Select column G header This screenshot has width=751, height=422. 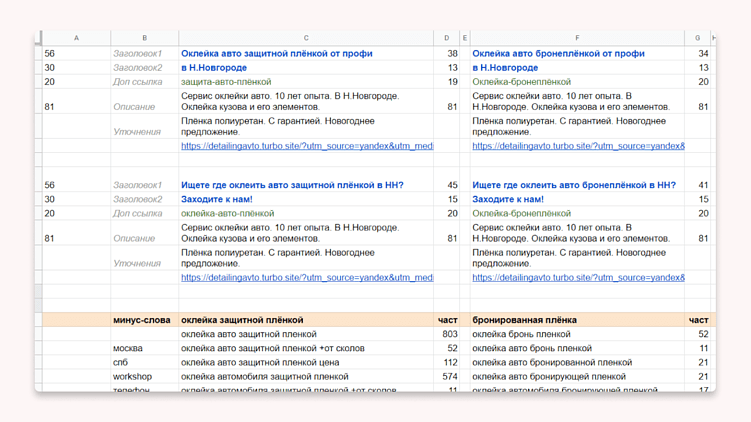click(x=698, y=38)
